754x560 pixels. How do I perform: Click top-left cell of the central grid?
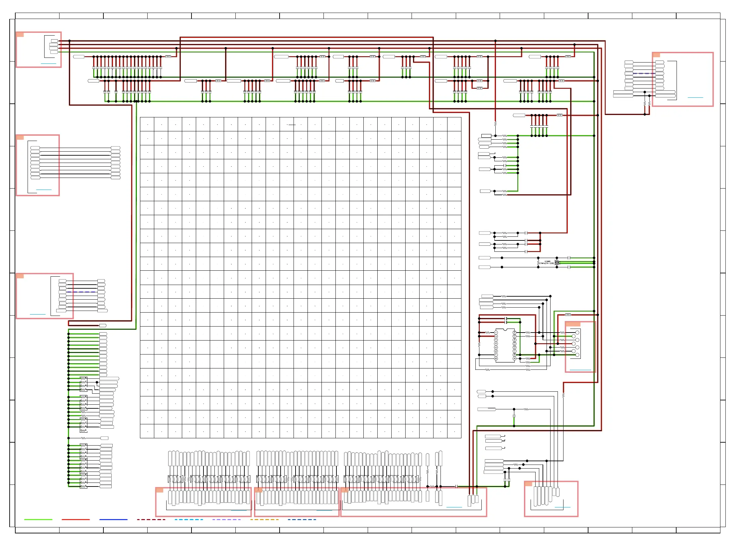[147, 124]
